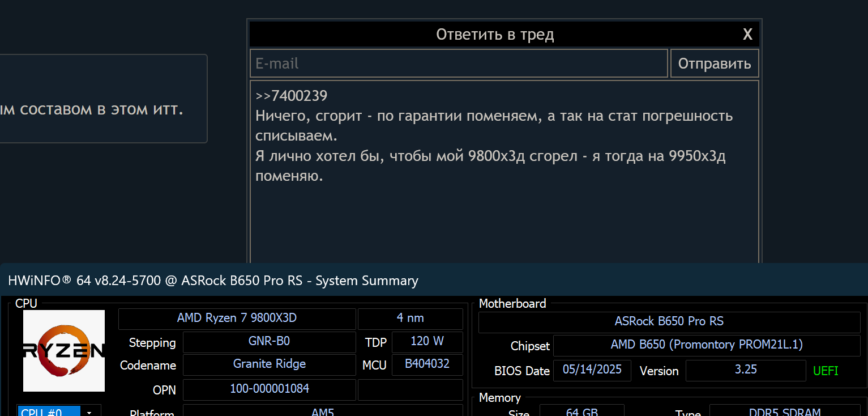
Task: Click the GNR-B0 stepping value
Action: [x=270, y=342]
